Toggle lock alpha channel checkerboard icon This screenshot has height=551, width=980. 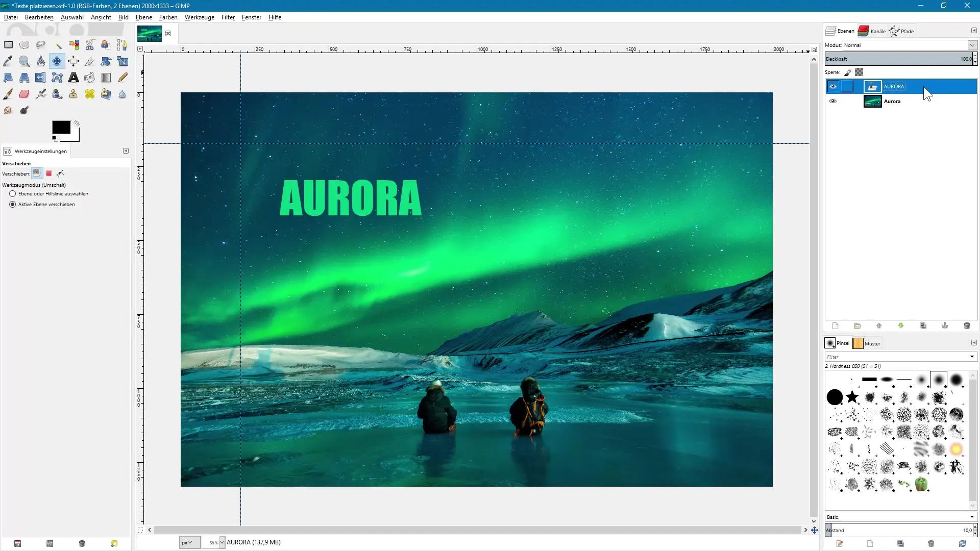(x=859, y=72)
